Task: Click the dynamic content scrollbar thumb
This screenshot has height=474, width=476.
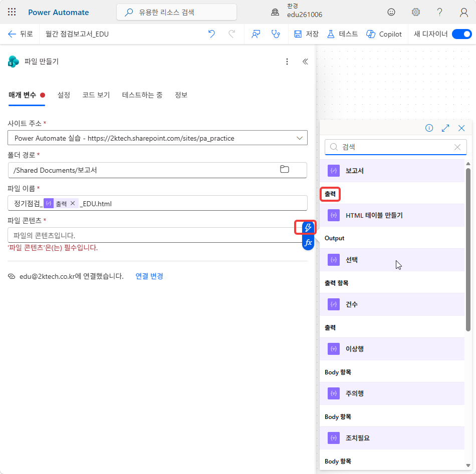Action: pos(468,249)
